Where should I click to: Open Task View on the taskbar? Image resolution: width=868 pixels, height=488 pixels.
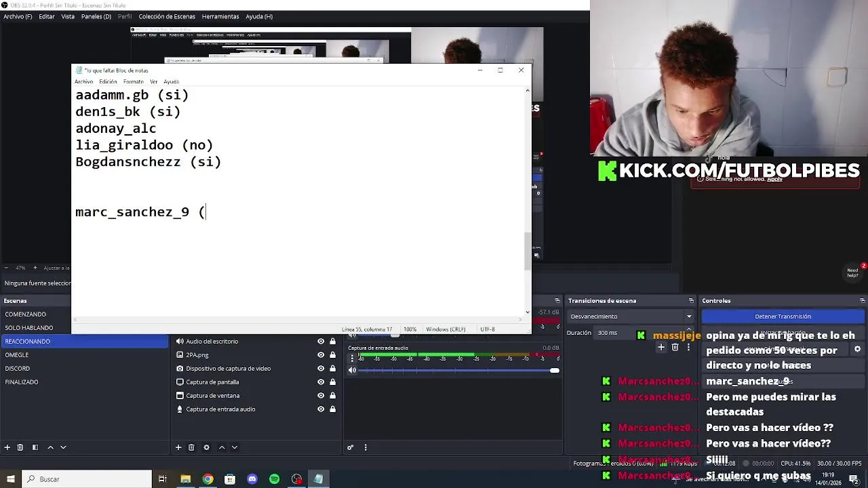163,479
